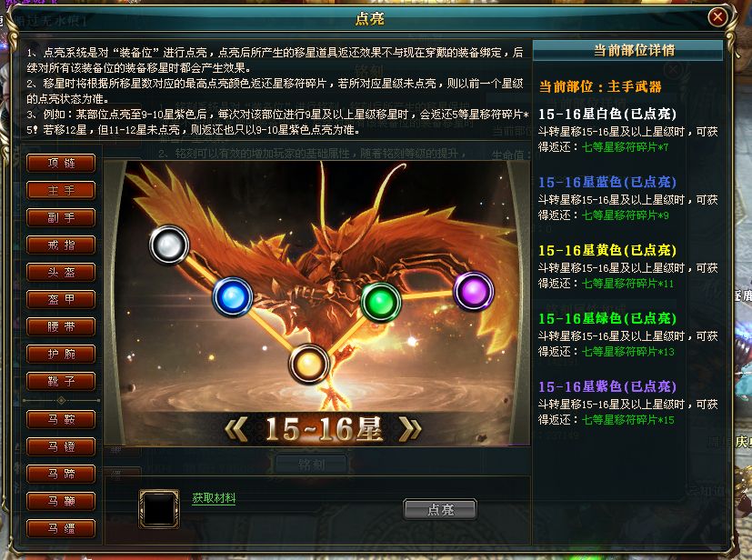Switch to the 副手 equipment slot
The height and width of the screenshot is (560, 752).
click(x=61, y=217)
